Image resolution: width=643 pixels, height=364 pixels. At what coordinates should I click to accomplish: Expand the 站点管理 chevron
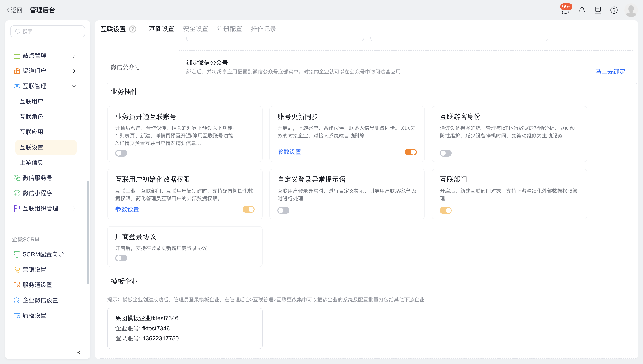(x=74, y=55)
